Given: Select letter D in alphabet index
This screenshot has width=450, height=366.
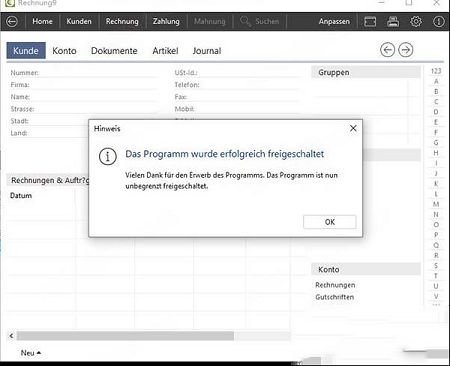Looking at the screenshot, I should tap(436, 112).
